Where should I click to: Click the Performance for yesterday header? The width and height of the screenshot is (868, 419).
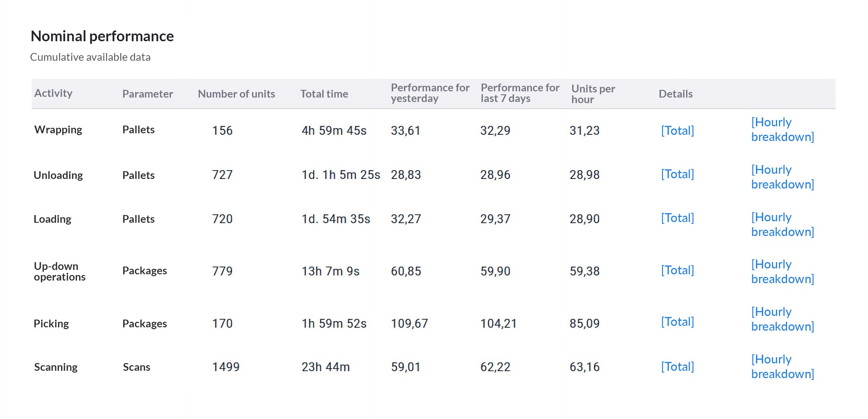tap(430, 93)
